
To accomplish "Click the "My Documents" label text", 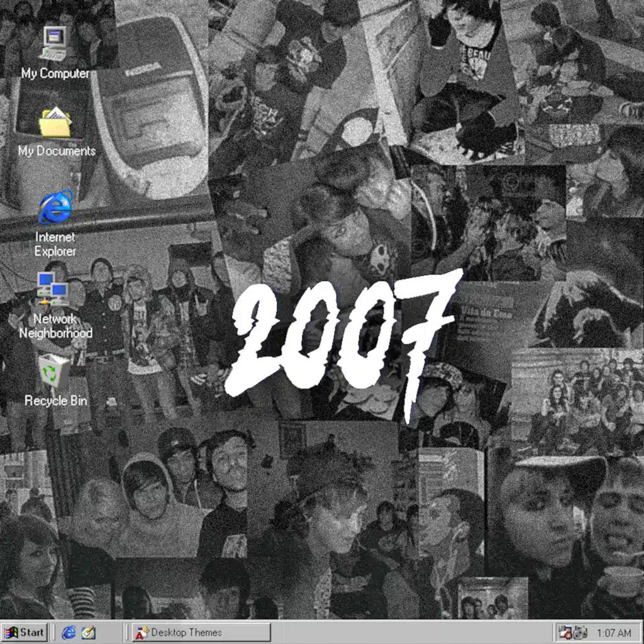I will (x=57, y=151).
